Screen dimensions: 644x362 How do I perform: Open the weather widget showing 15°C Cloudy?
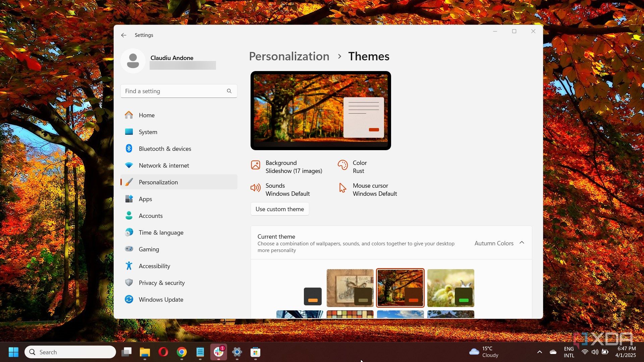(x=484, y=352)
